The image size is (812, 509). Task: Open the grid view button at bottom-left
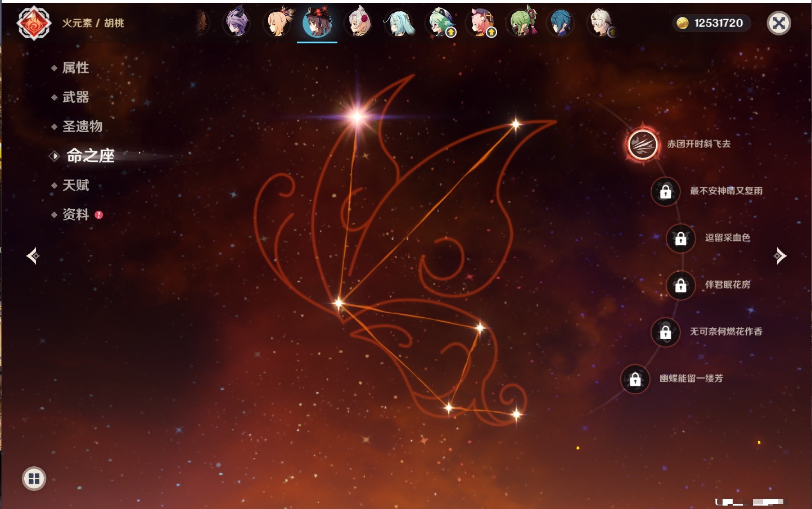tap(34, 479)
